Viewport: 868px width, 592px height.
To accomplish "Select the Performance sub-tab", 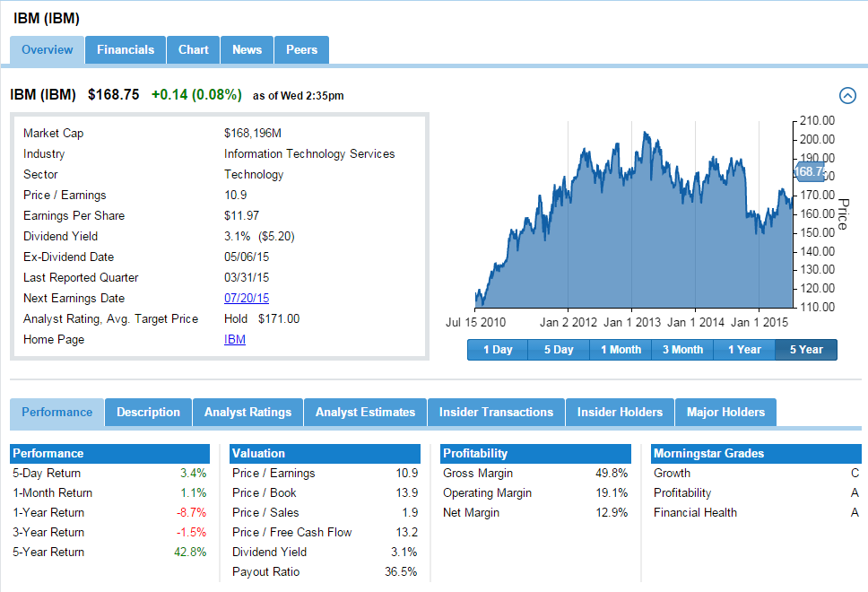I will tap(57, 412).
